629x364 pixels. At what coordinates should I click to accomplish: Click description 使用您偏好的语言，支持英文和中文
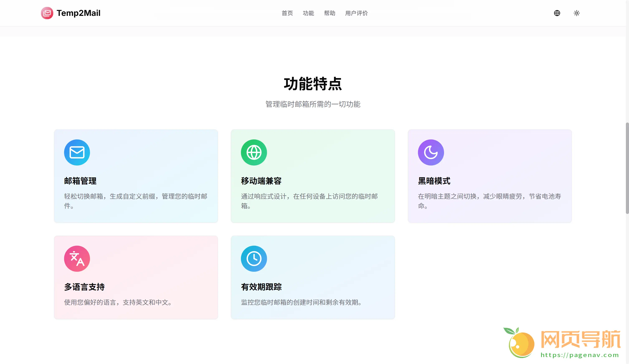click(118, 302)
